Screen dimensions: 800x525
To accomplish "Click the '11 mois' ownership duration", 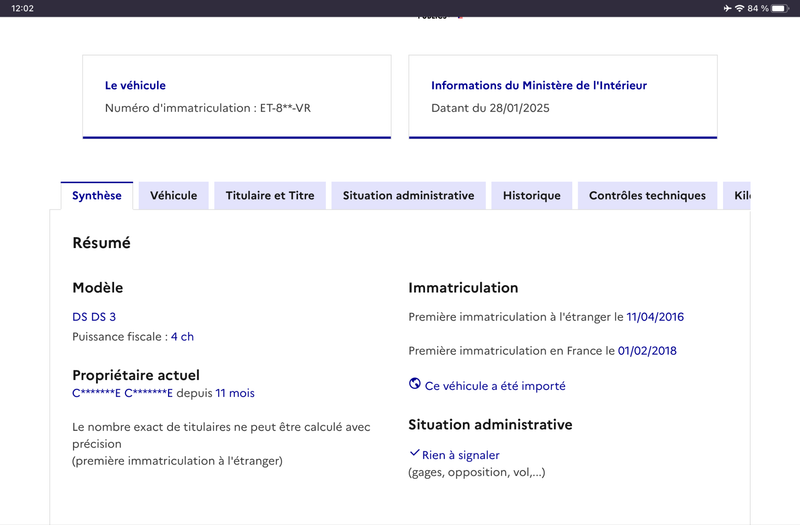I will 235,393.
